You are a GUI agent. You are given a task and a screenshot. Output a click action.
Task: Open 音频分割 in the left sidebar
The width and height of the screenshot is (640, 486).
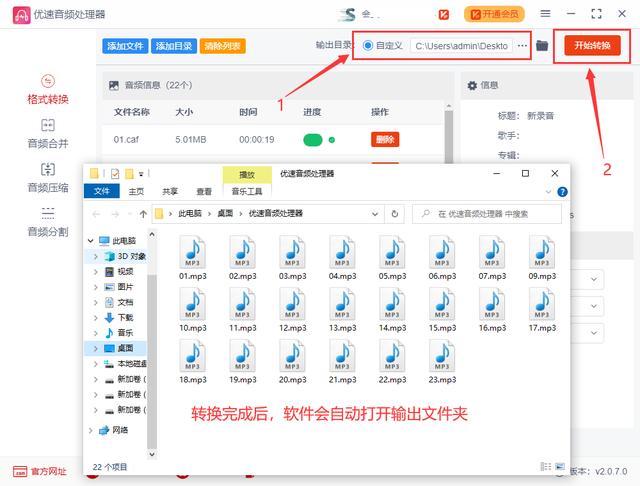[48, 222]
